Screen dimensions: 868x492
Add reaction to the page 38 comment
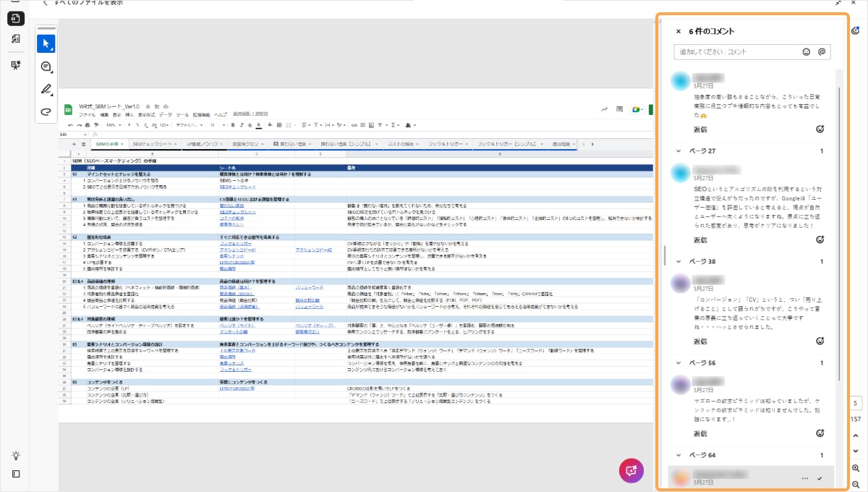[820, 341]
